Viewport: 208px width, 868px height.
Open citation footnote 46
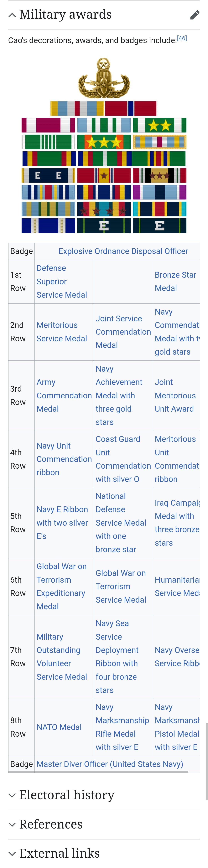[x=182, y=39]
